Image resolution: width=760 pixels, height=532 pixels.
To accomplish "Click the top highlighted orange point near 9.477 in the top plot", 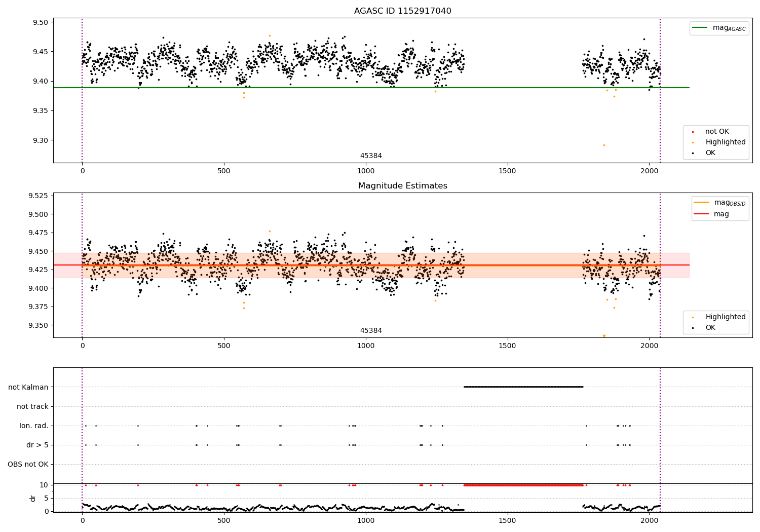I will [x=270, y=35].
